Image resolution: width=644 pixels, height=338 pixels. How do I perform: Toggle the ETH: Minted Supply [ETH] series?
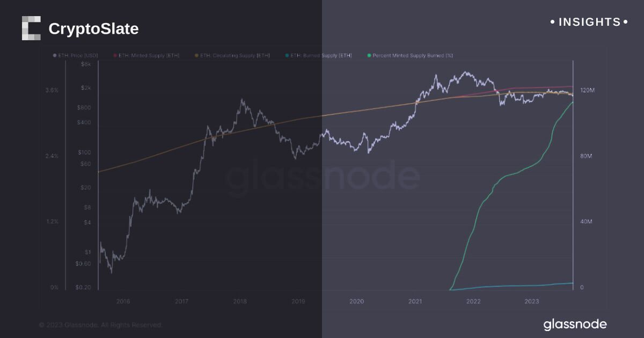[149, 55]
